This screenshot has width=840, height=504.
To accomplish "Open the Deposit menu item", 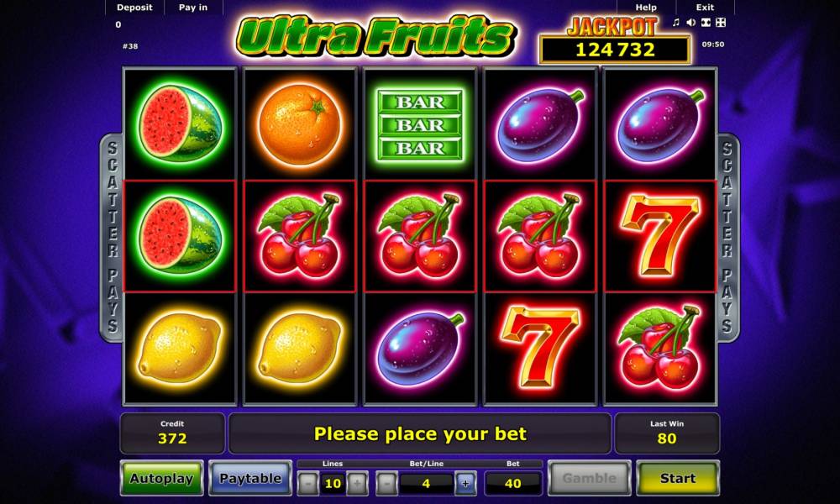I will (134, 8).
